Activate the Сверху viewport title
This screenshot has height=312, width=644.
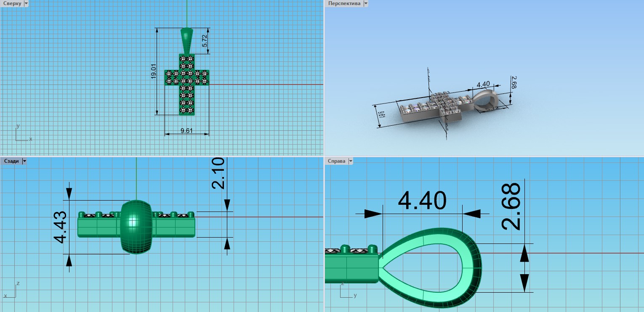(x=12, y=3)
